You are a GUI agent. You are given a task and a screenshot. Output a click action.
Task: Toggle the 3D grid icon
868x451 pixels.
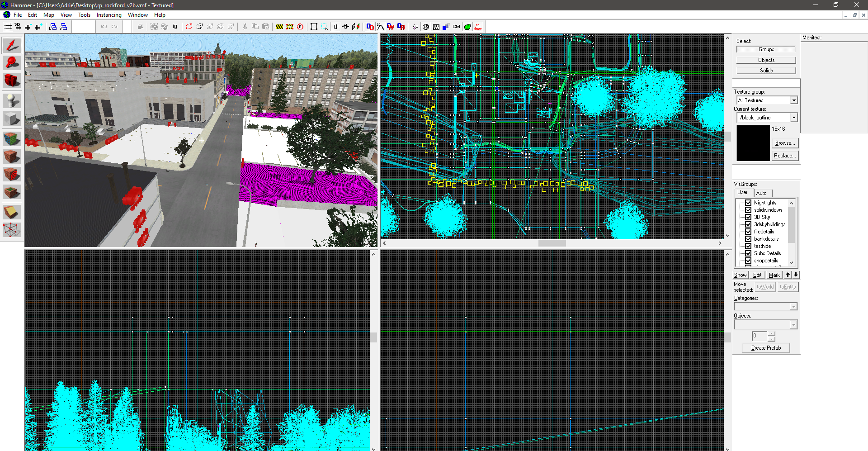pyautogui.click(x=18, y=27)
